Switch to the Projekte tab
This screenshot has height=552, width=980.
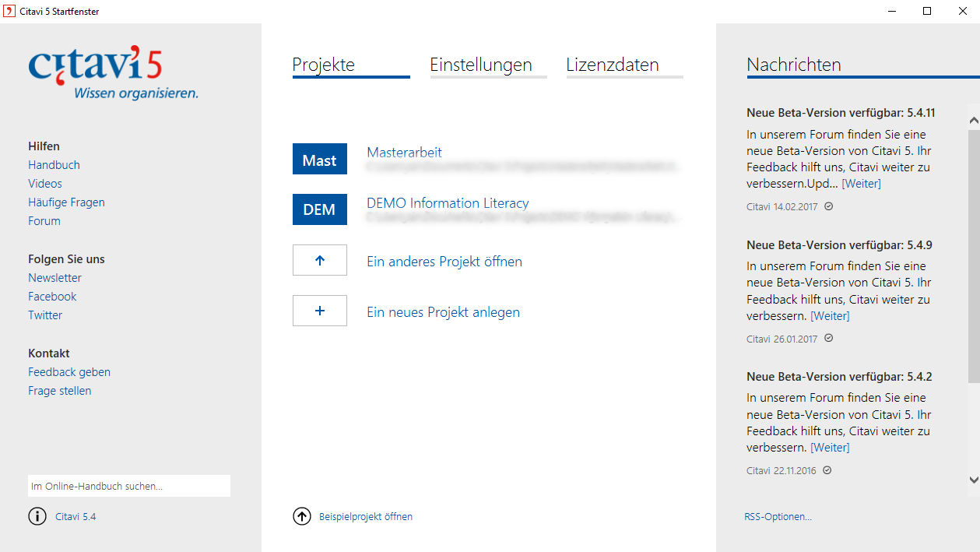click(351, 65)
